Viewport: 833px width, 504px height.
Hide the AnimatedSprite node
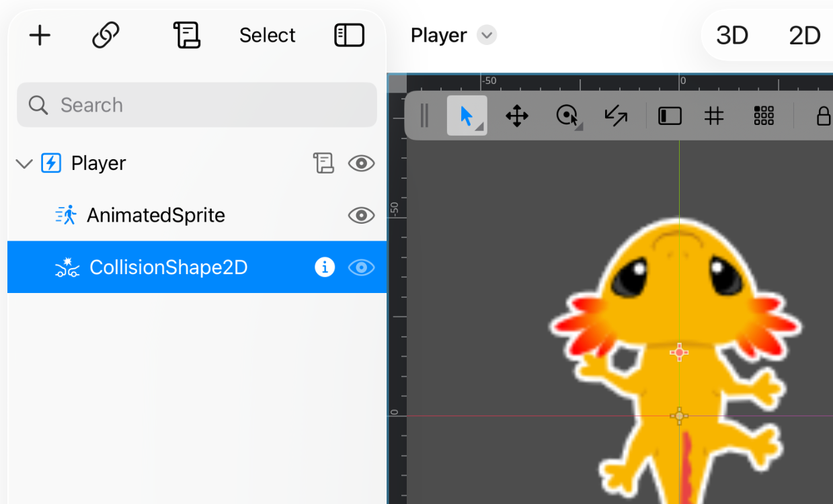[x=361, y=215]
